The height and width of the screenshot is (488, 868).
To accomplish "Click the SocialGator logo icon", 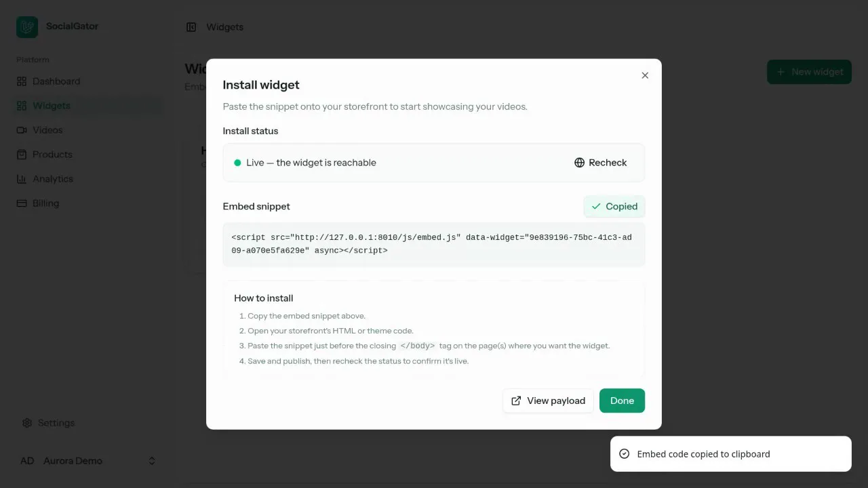I will (27, 27).
